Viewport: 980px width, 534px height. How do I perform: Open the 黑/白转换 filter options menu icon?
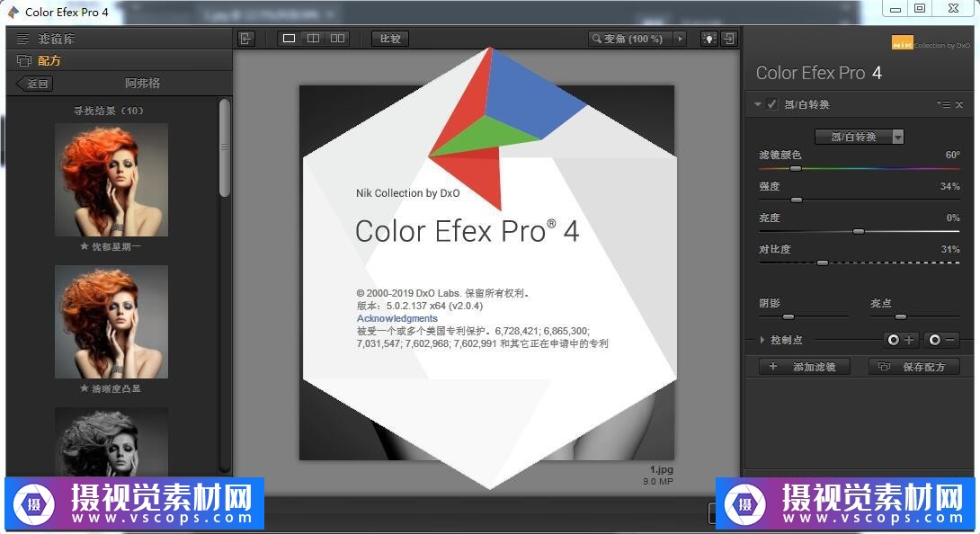pyautogui.click(x=941, y=104)
